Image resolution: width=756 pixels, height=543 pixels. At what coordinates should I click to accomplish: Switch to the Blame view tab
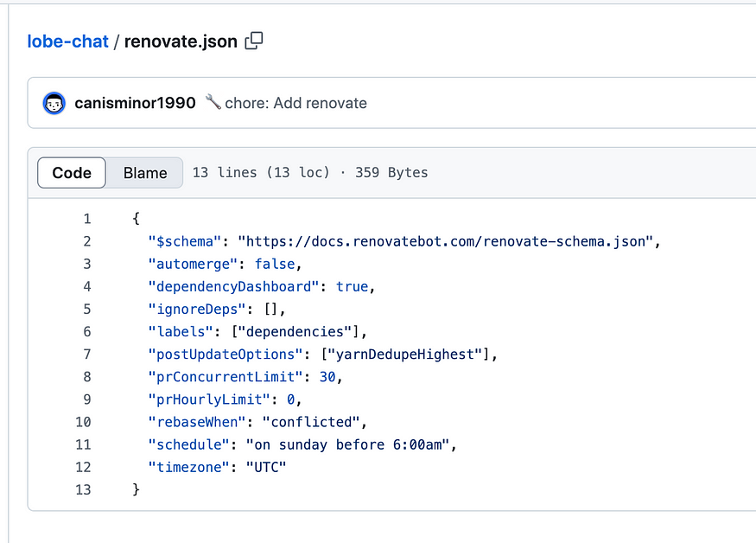coord(145,173)
